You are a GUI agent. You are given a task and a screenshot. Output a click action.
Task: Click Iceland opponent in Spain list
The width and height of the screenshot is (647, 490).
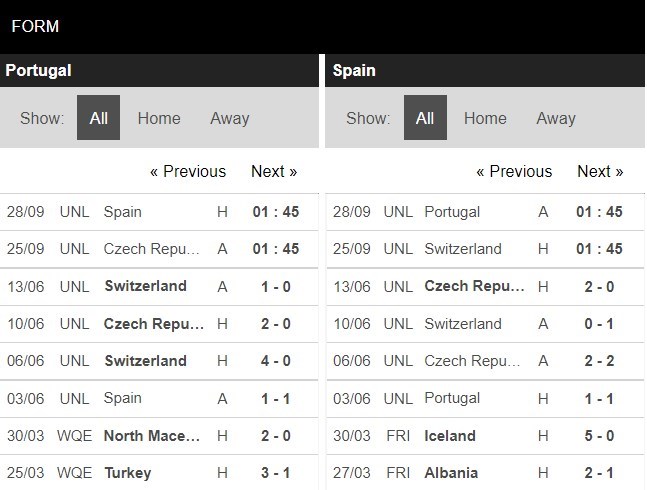point(450,435)
